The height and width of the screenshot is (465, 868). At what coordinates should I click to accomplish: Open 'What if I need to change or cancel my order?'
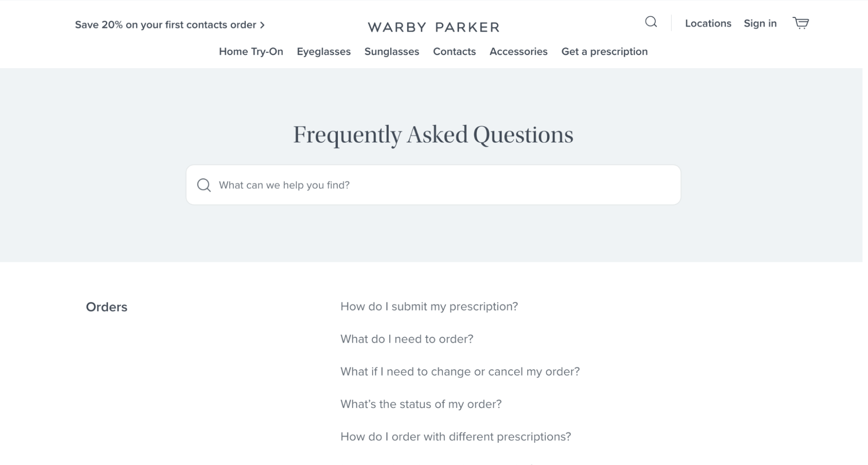(460, 371)
